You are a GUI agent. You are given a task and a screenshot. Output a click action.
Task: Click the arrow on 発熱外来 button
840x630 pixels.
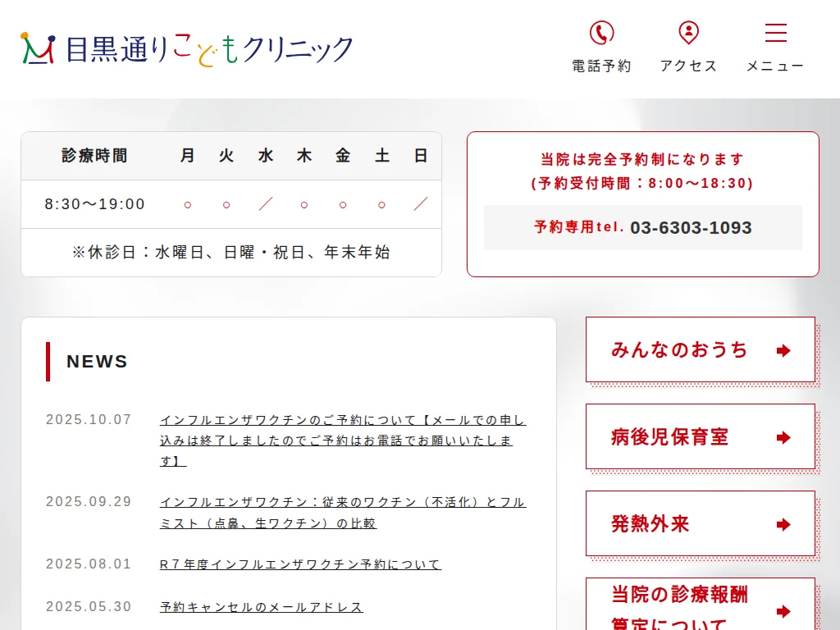tap(783, 524)
